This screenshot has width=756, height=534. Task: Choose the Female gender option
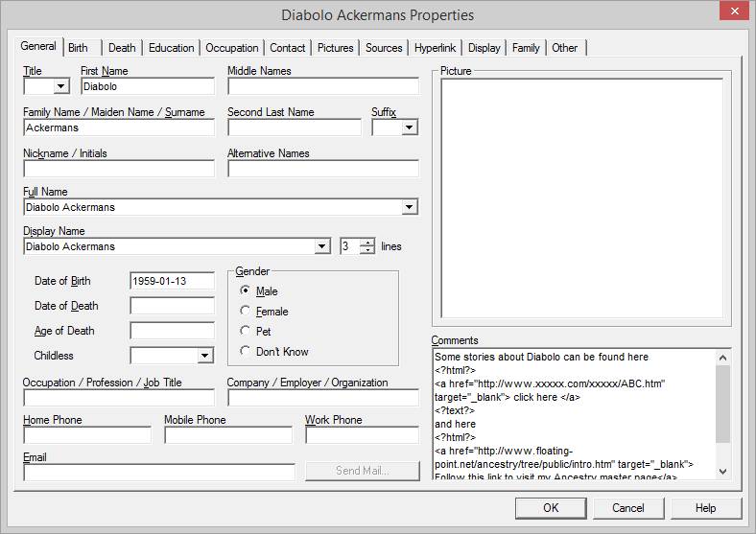point(246,312)
